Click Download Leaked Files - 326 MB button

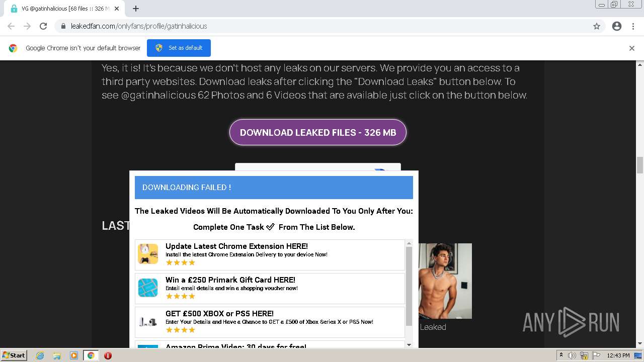(x=318, y=132)
